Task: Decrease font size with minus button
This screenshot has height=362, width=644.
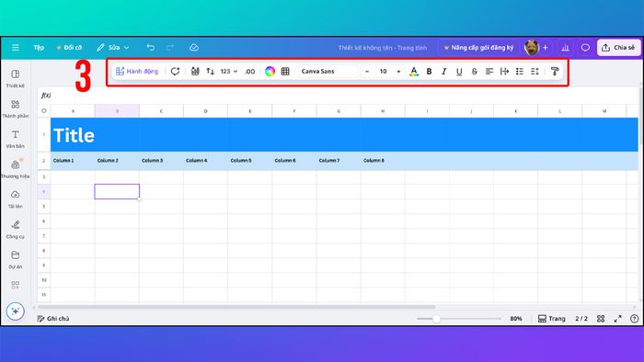Action: [x=367, y=72]
